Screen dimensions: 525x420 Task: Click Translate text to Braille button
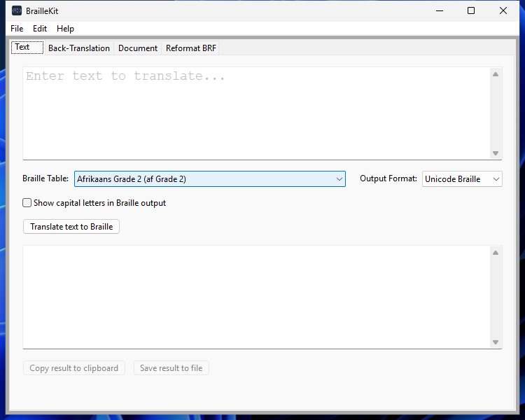coord(71,227)
